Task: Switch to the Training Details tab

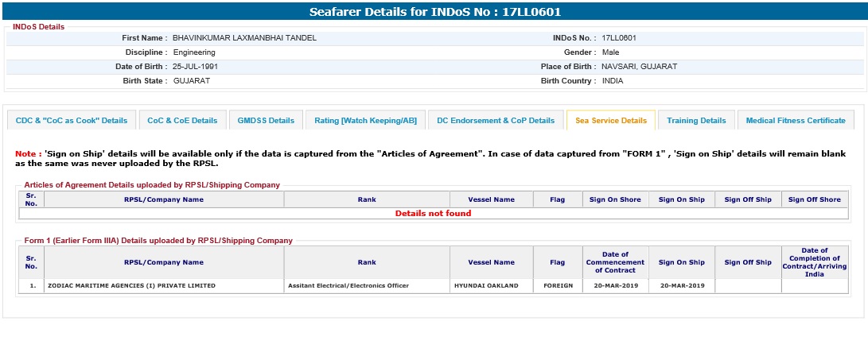Action: click(x=696, y=121)
